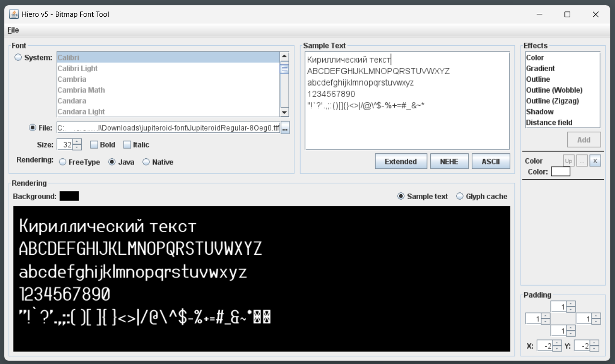
Task: Switch rendering to FreeType
Action: click(x=63, y=162)
